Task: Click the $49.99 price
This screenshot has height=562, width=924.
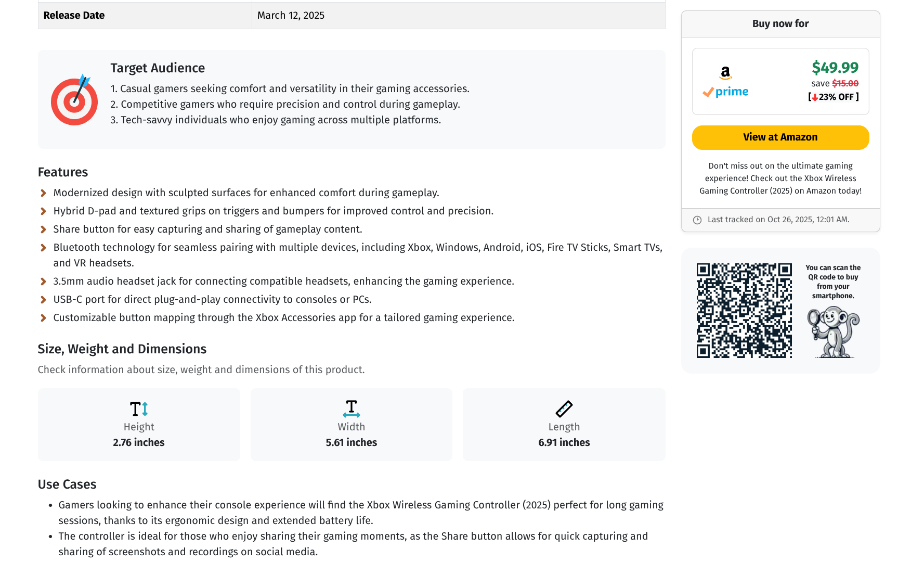Action: [x=835, y=68]
